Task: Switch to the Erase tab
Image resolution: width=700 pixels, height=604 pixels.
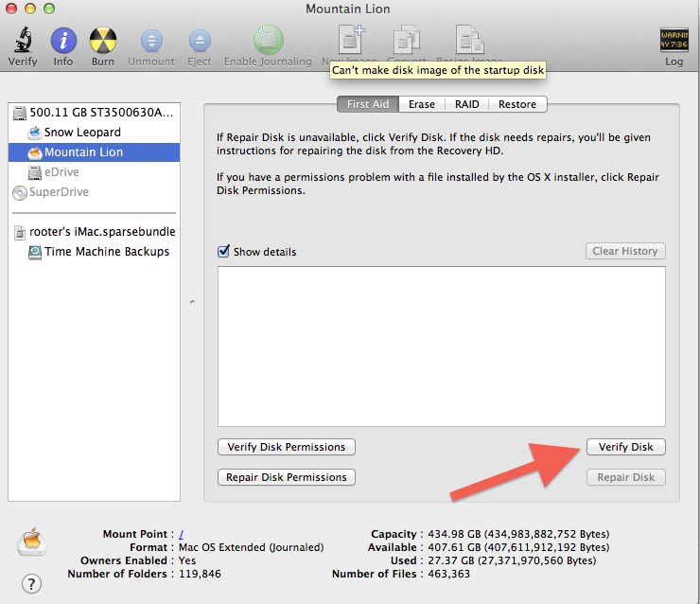Action: tap(422, 104)
